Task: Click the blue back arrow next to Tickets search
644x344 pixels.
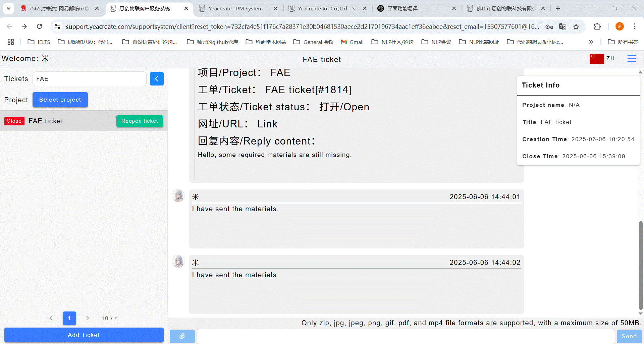Action: coord(157,79)
